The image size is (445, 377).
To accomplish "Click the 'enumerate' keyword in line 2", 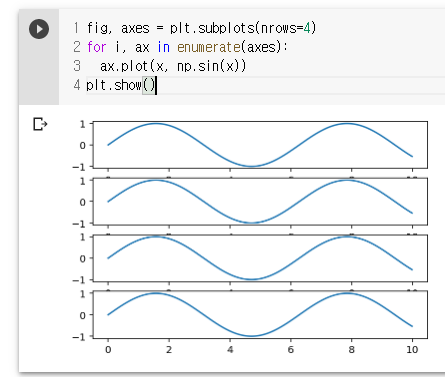I will click(x=209, y=47).
